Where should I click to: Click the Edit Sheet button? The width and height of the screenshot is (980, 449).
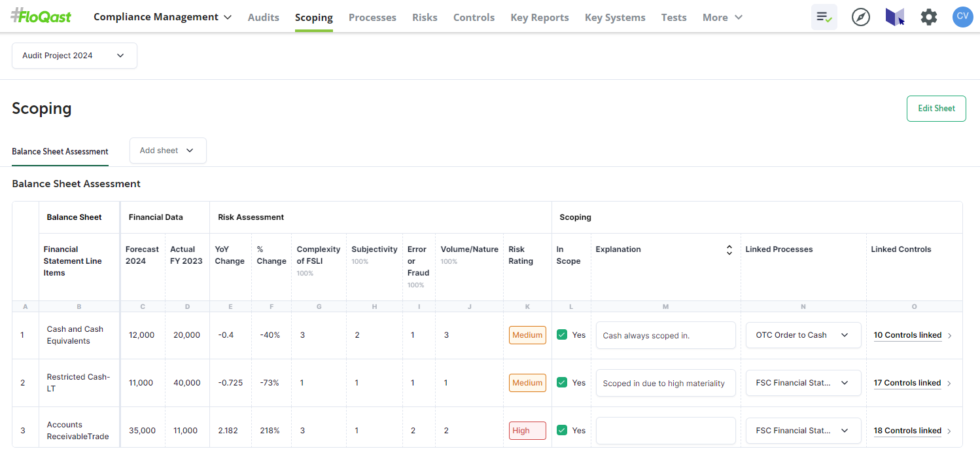coord(936,109)
